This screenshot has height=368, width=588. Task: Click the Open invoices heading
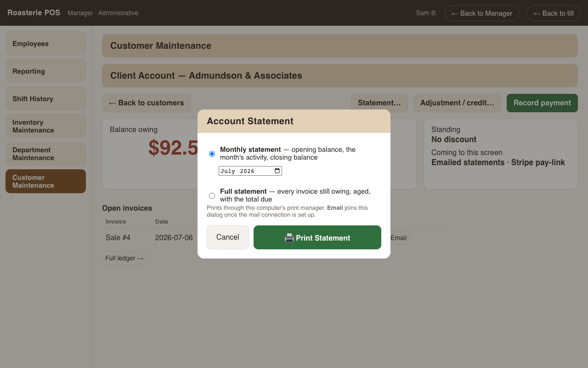tap(127, 208)
